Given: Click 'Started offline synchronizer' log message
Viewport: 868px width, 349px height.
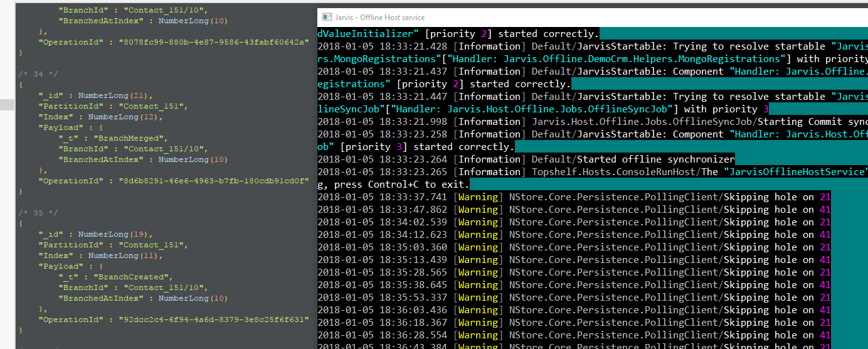Looking at the screenshot, I should [x=656, y=159].
